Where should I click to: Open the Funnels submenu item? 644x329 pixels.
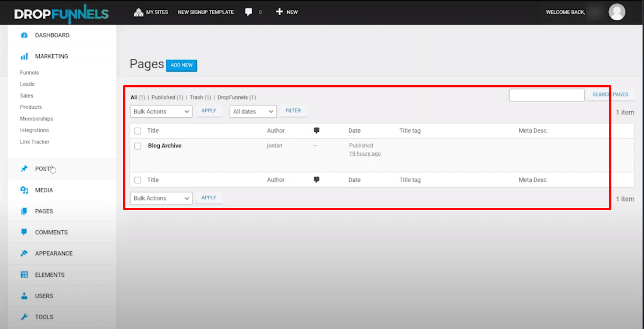[30, 73]
